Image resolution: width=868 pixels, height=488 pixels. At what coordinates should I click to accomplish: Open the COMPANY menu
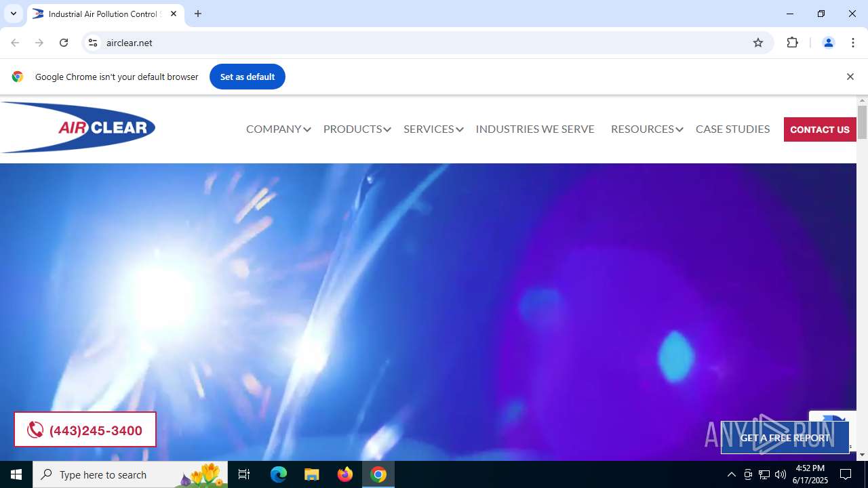[273, 129]
